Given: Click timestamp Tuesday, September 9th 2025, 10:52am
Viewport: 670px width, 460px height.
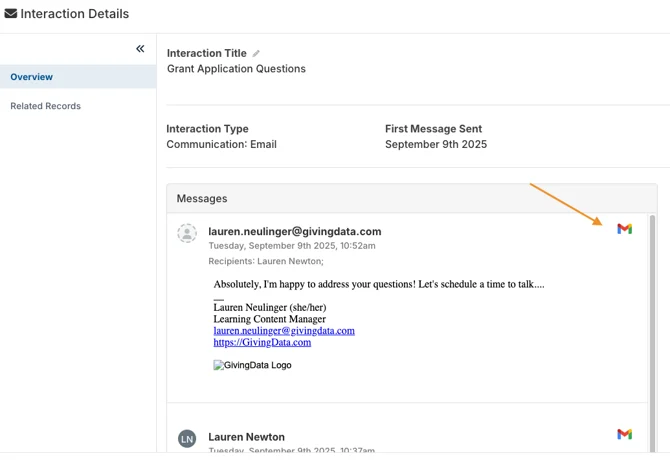Looking at the screenshot, I should point(292,246).
